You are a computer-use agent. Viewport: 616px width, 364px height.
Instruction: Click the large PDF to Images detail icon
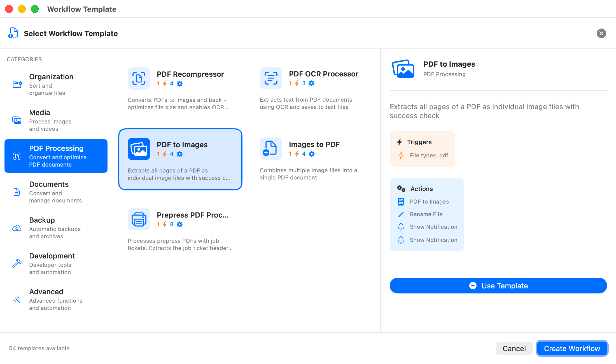click(403, 69)
